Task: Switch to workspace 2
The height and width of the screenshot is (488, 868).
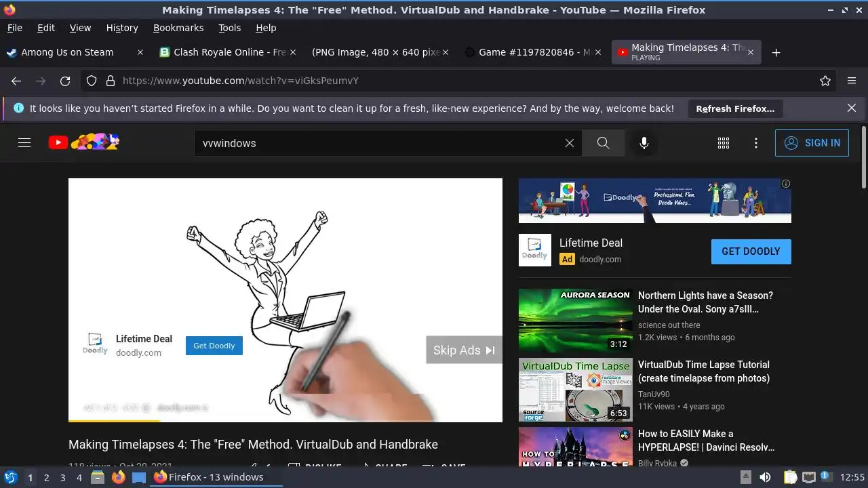Action: click(46, 477)
